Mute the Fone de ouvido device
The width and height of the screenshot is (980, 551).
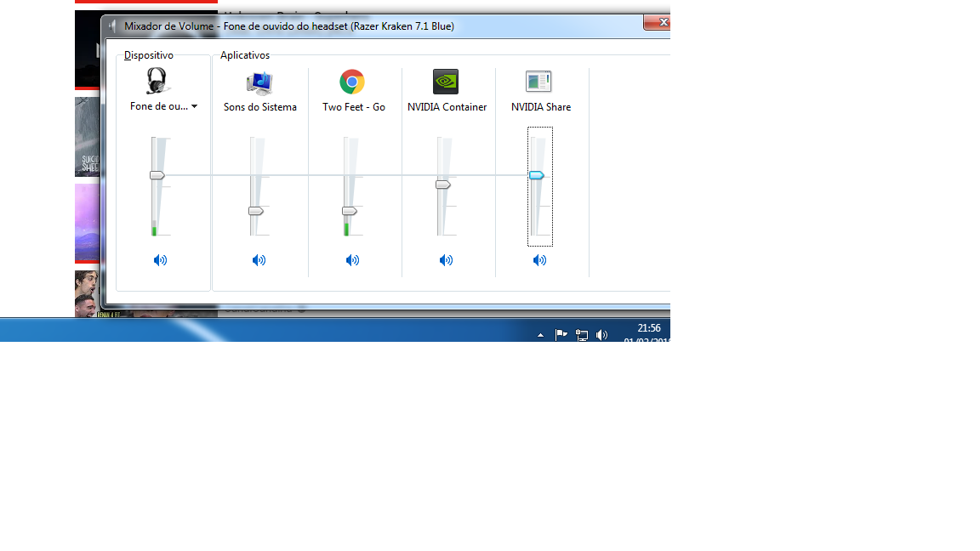[x=161, y=260]
